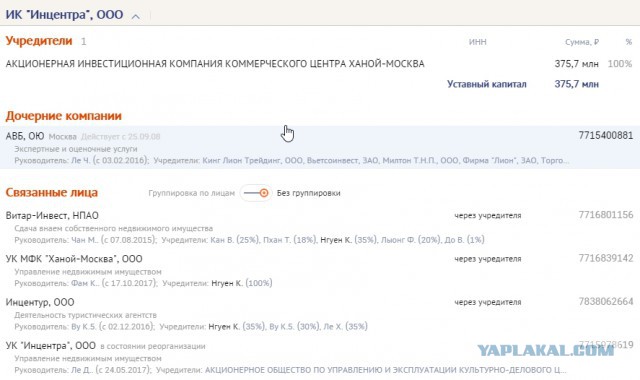
Task: Click Управление недвижимым имуществом under УК МФК
Action: pos(88,272)
